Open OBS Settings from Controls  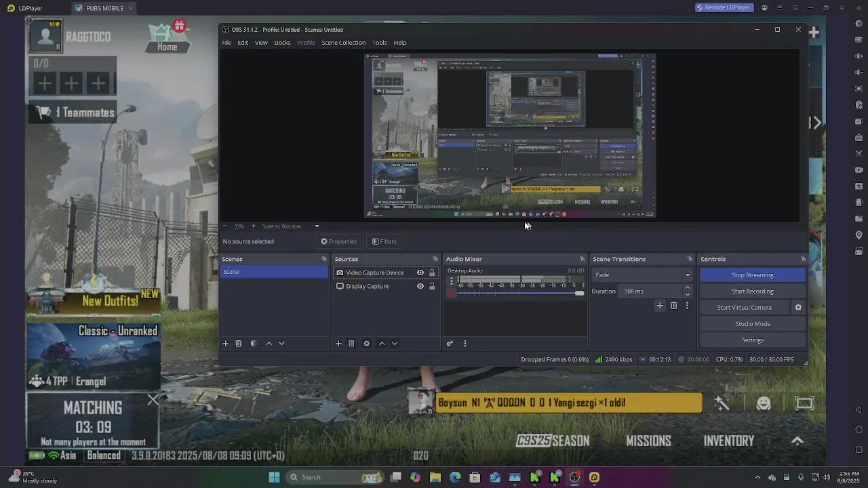click(753, 340)
